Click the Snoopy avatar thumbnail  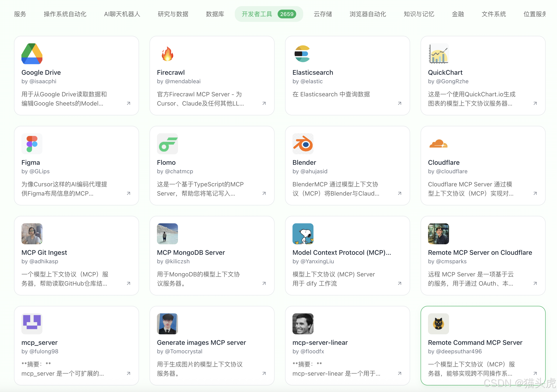pyautogui.click(x=303, y=234)
